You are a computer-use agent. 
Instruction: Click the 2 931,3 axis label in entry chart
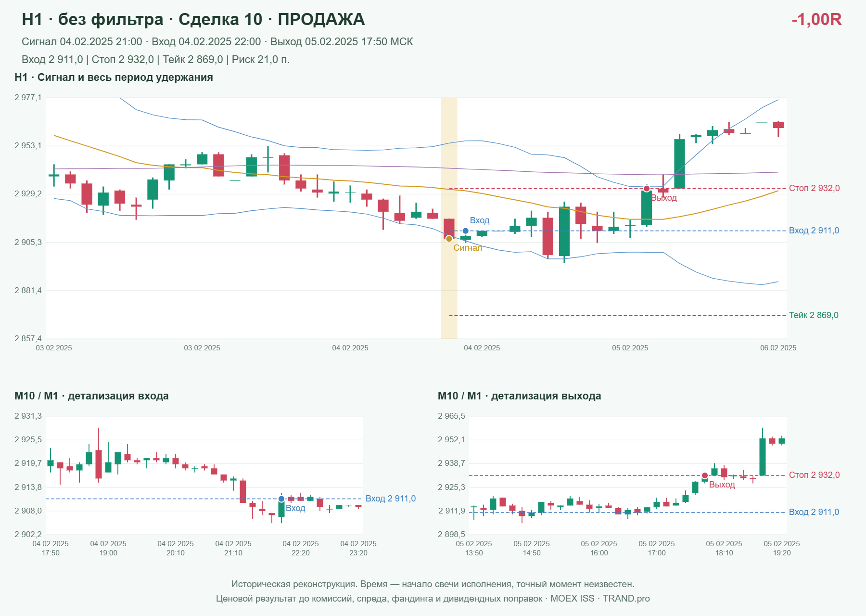(x=28, y=416)
